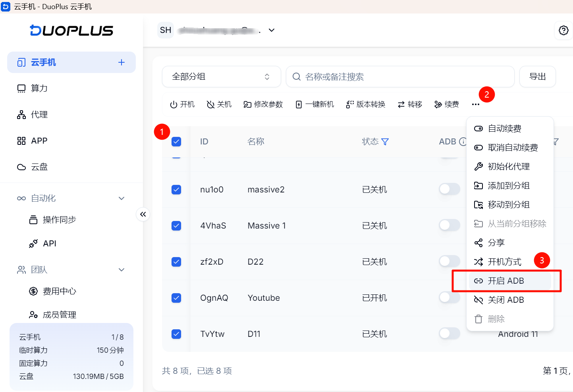The width and height of the screenshot is (573, 392).
Task: Collapse the 自动化 sidebar section
Action: pyautogui.click(x=122, y=198)
